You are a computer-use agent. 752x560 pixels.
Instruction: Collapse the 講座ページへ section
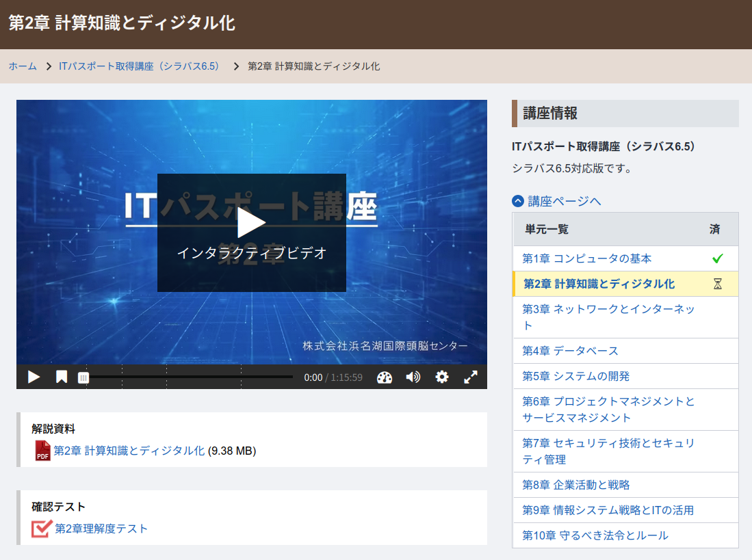(517, 200)
